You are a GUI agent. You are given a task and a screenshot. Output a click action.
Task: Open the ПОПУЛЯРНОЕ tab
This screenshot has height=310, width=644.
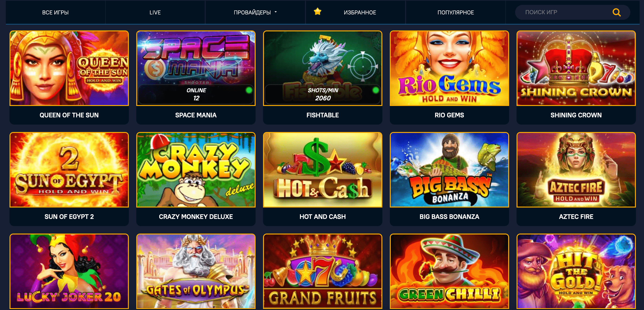(455, 12)
